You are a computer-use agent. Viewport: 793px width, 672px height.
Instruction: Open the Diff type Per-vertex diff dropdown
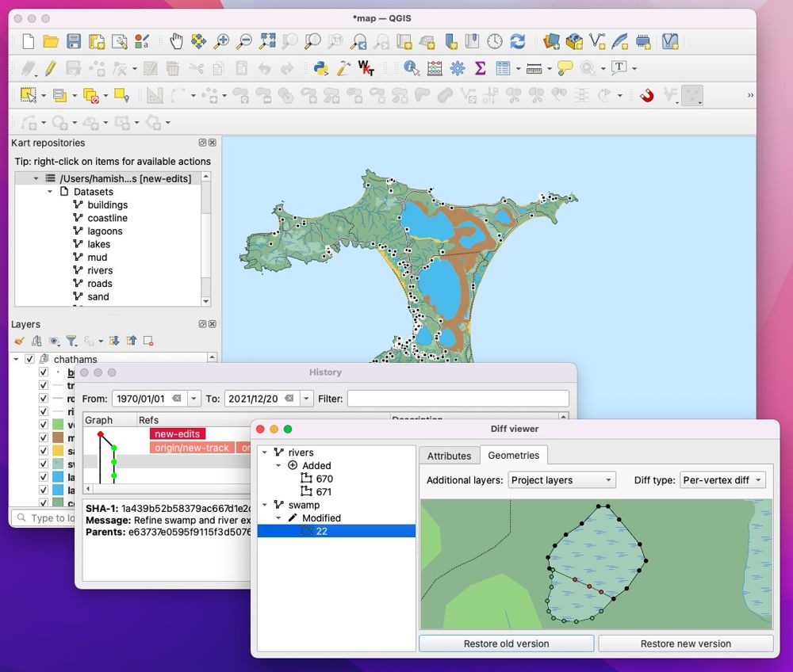(722, 480)
